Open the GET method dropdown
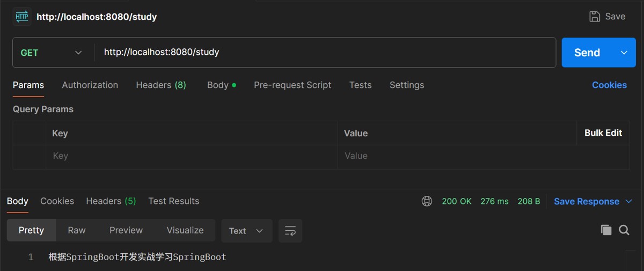Viewport: 644px width, 271px height. [x=51, y=53]
